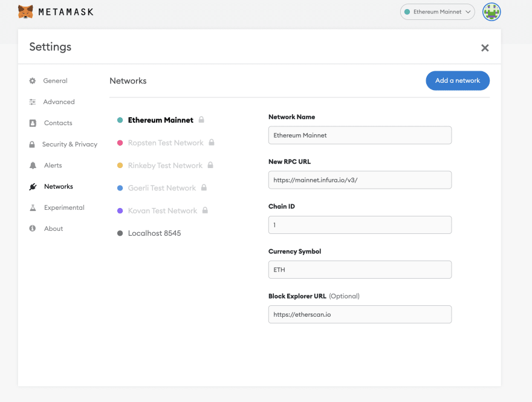Image resolution: width=532 pixels, height=402 pixels.
Task: Select the Networks settings tab
Action: pyautogui.click(x=59, y=186)
